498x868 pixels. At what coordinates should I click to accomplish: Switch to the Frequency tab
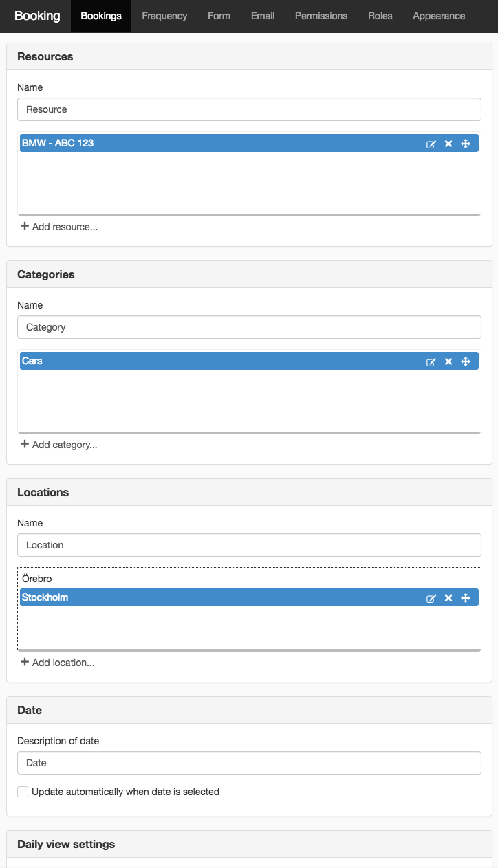(164, 16)
